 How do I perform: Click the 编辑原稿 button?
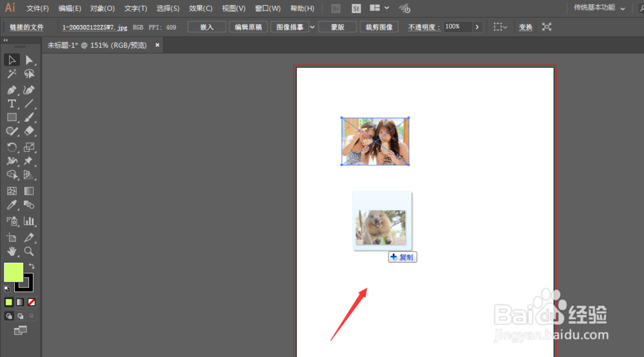[x=248, y=27]
